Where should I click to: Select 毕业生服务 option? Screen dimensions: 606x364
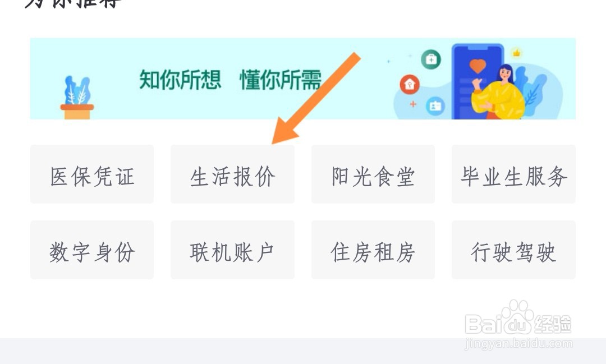coord(513,174)
